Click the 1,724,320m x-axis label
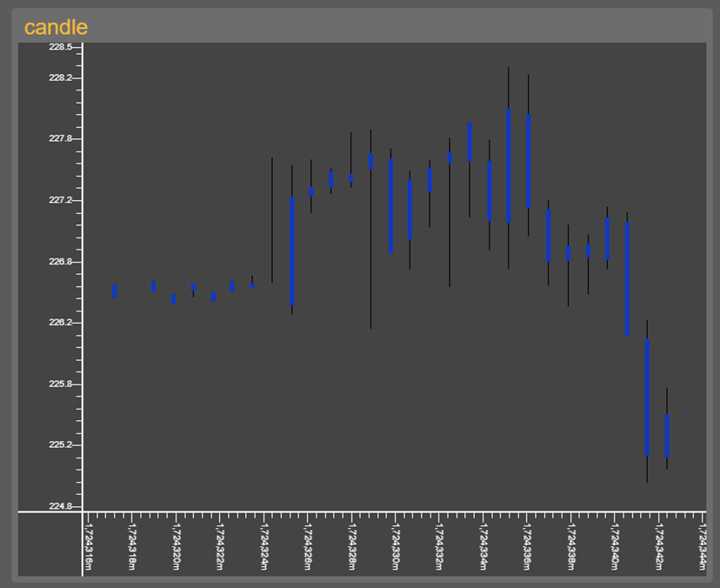720x588 pixels. pos(177,546)
